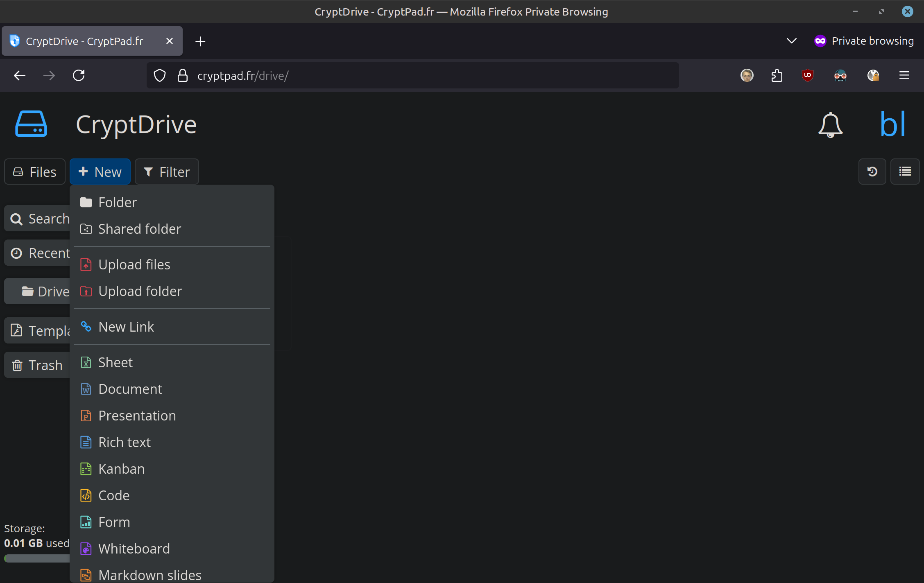This screenshot has height=583, width=924.
Task: Toggle the Files panel button
Action: point(35,172)
